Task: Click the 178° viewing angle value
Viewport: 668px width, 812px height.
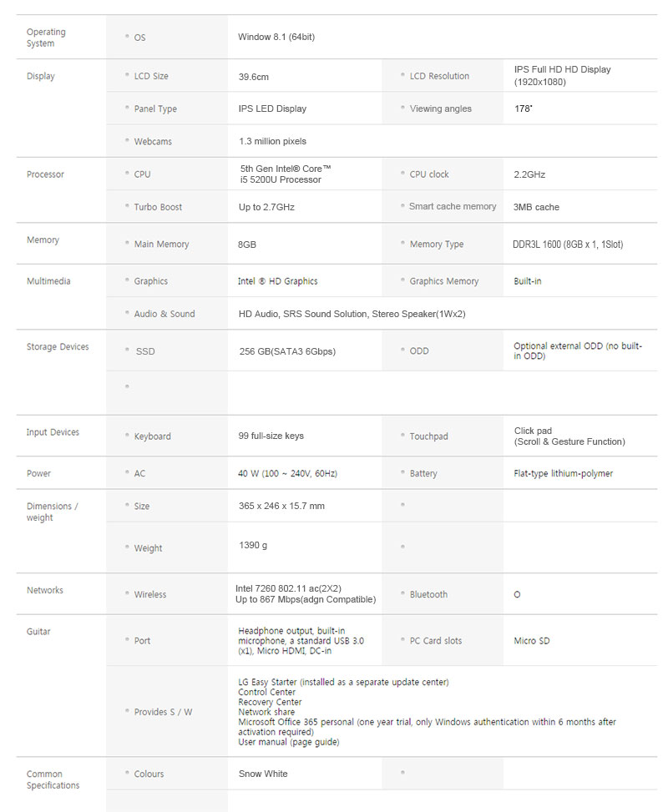Action: tap(524, 108)
